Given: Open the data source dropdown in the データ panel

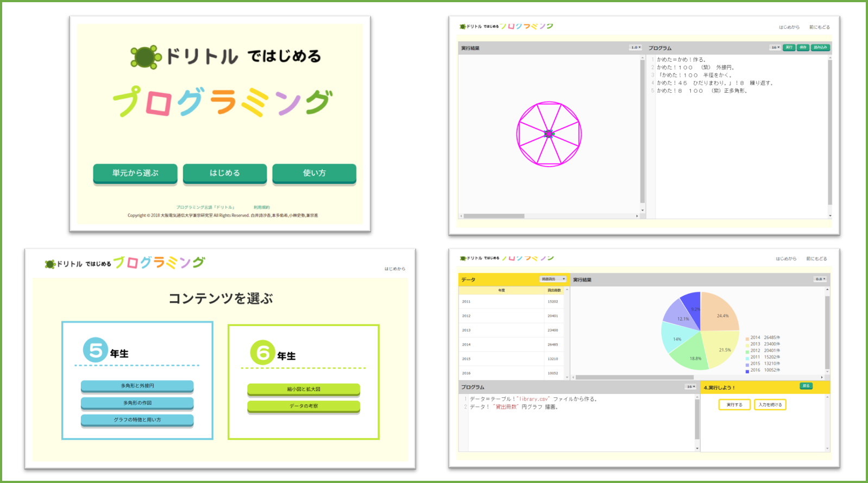Looking at the screenshot, I should pyautogui.click(x=553, y=279).
